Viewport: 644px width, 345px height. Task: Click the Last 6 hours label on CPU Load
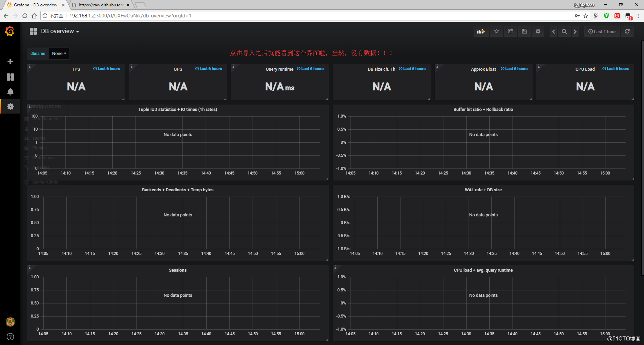(616, 69)
